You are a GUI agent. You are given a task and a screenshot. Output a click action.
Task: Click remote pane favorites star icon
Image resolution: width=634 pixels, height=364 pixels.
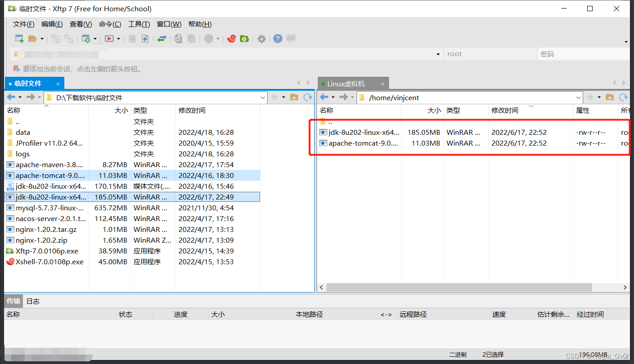pyautogui.click(x=590, y=97)
